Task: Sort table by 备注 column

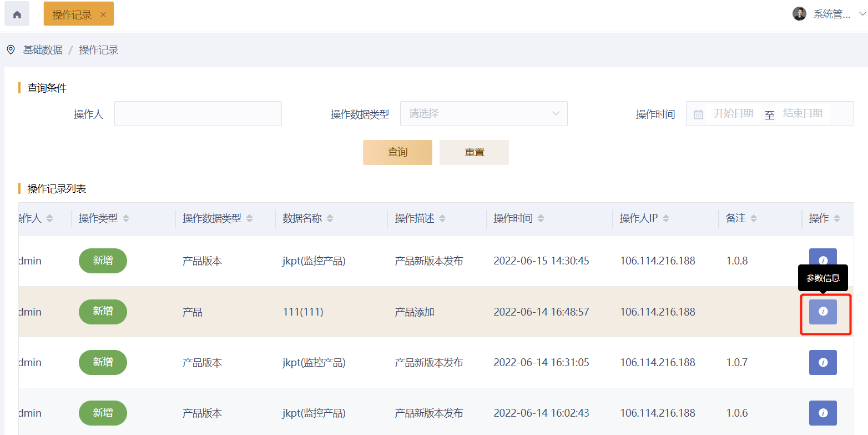Action: (x=754, y=219)
